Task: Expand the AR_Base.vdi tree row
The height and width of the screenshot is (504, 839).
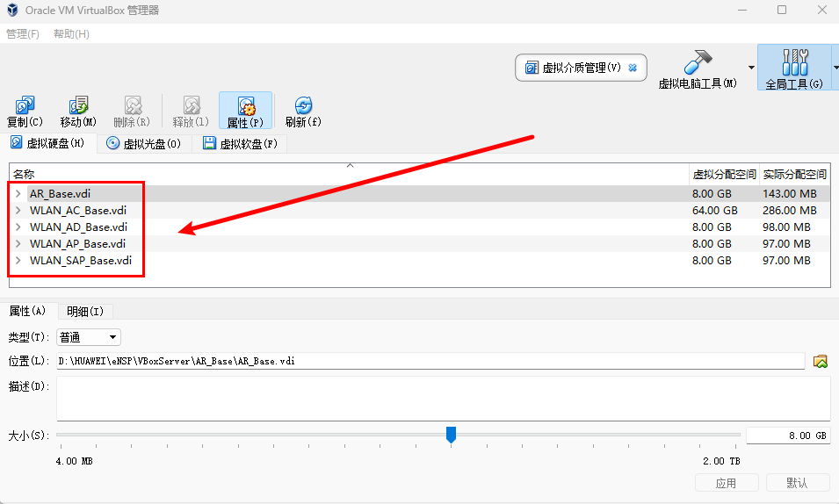Action: coord(18,194)
